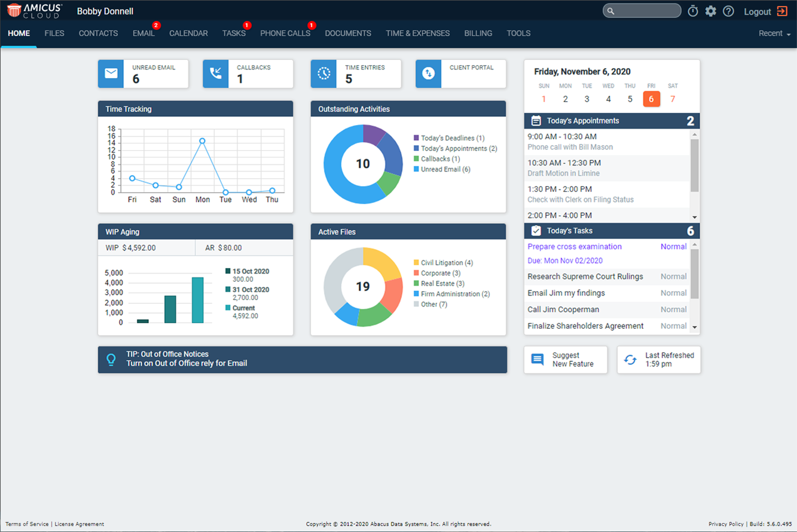Open the Draft Motion in Limine appointment

click(x=607, y=168)
